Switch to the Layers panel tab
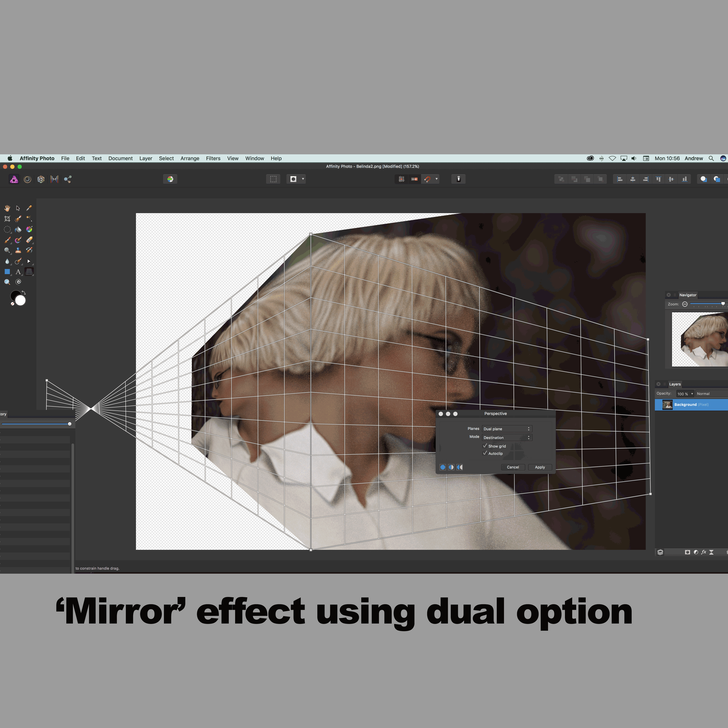The image size is (728, 728). point(674,384)
